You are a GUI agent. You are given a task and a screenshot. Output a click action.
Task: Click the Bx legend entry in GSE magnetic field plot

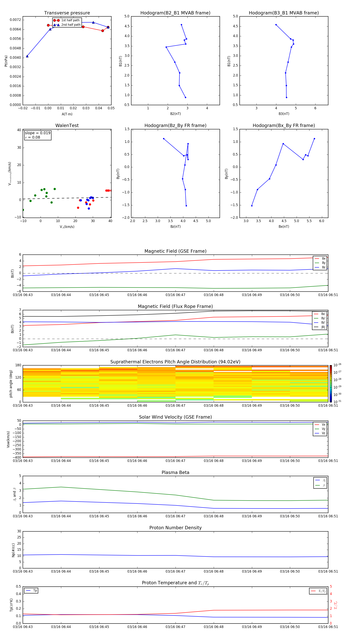coord(320,259)
